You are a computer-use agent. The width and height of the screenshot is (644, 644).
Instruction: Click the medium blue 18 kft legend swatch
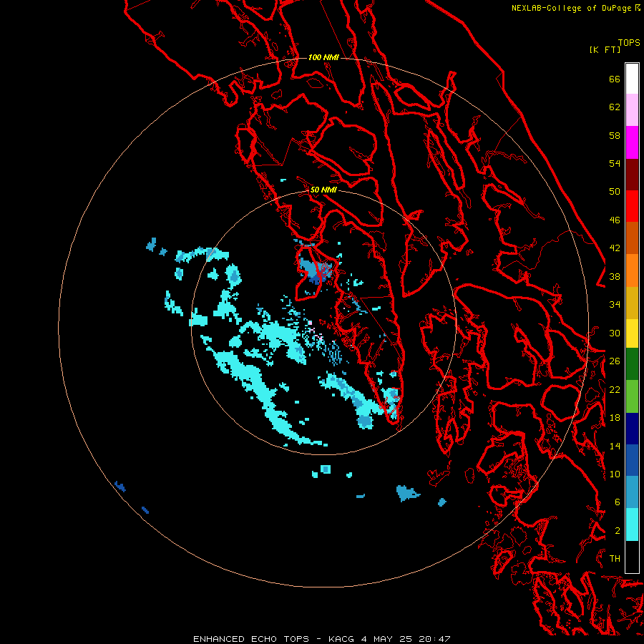point(632,460)
